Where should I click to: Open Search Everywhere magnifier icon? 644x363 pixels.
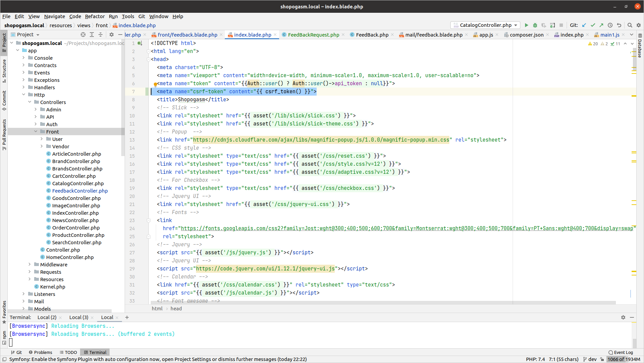[630, 25]
